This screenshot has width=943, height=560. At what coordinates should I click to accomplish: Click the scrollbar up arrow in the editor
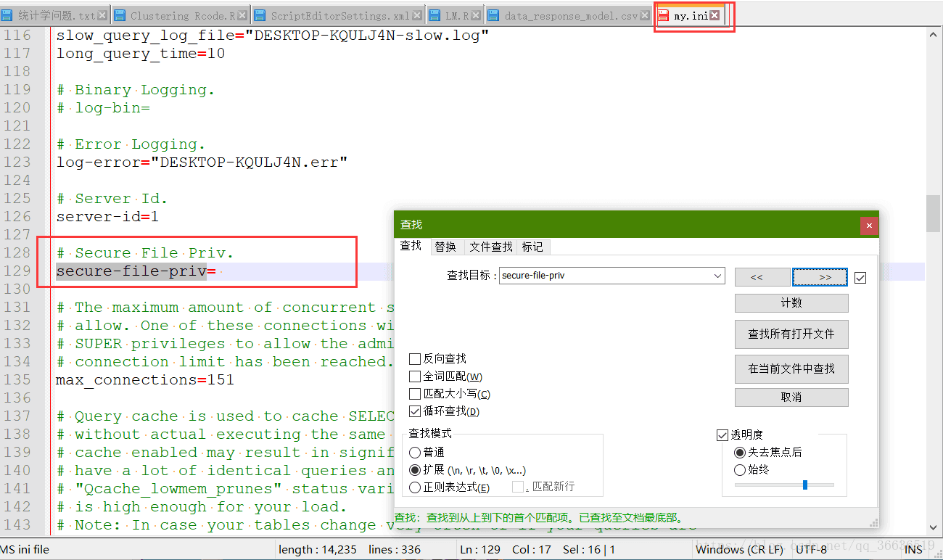click(x=934, y=35)
